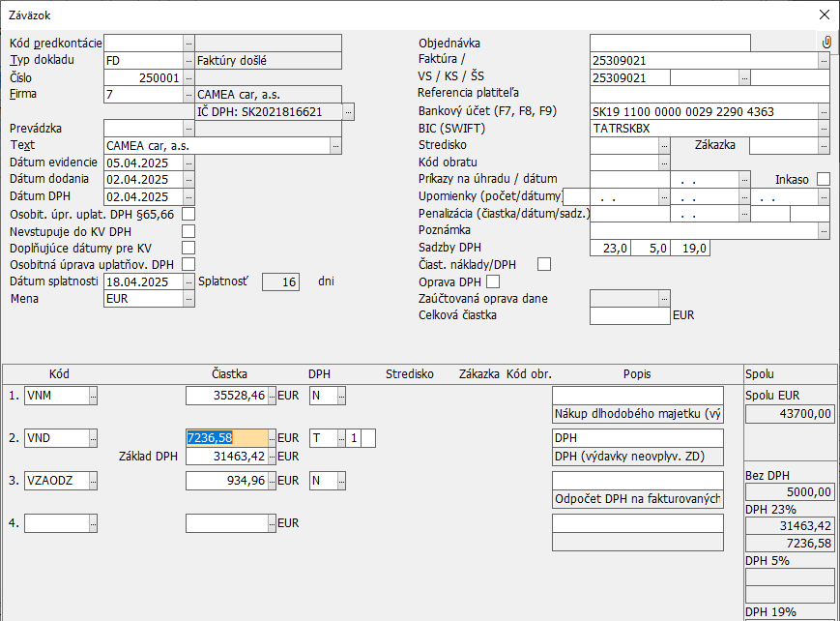The image size is (840, 621).
Task: Open code lookup next to VNM
Action: tap(93, 395)
